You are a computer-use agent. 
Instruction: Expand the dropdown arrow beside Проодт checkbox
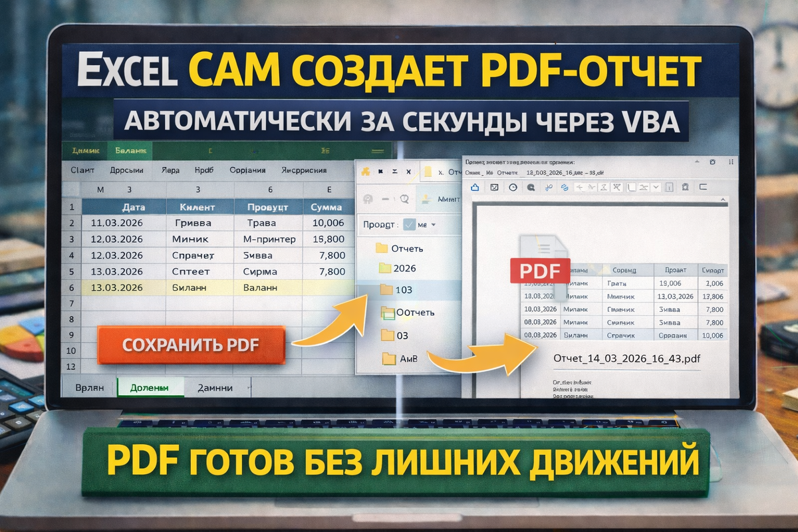tap(434, 225)
